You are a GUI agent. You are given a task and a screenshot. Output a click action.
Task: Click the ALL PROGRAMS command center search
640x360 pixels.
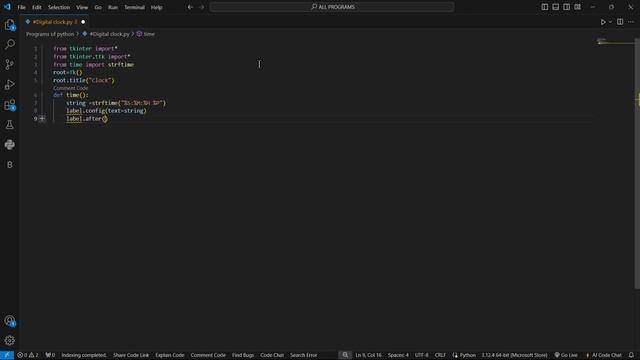(x=332, y=7)
